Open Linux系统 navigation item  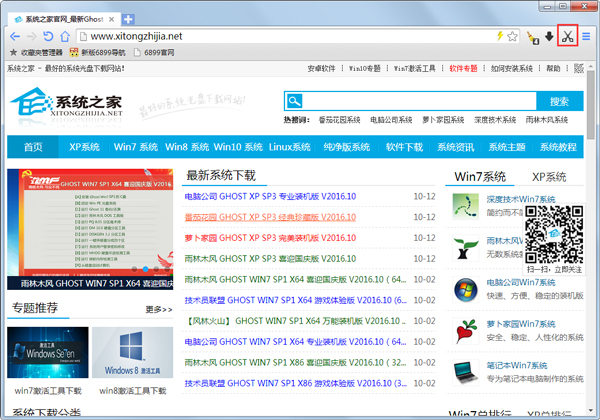point(289,147)
